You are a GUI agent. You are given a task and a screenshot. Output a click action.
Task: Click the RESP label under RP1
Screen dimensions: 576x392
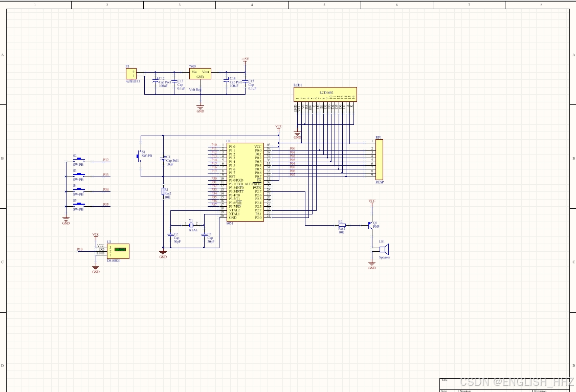tap(380, 182)
